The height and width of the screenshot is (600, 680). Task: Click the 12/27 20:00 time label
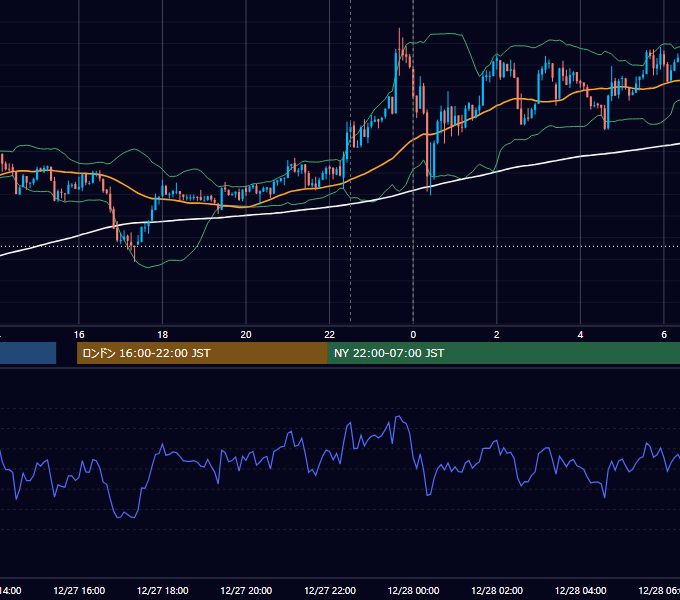tap(246, 590)
